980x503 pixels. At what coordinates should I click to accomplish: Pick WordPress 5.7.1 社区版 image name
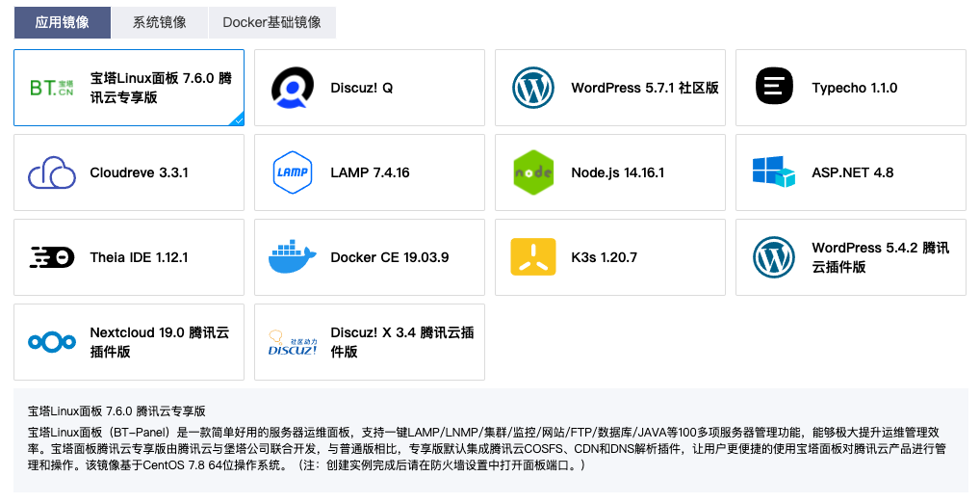tap(644, 88)
